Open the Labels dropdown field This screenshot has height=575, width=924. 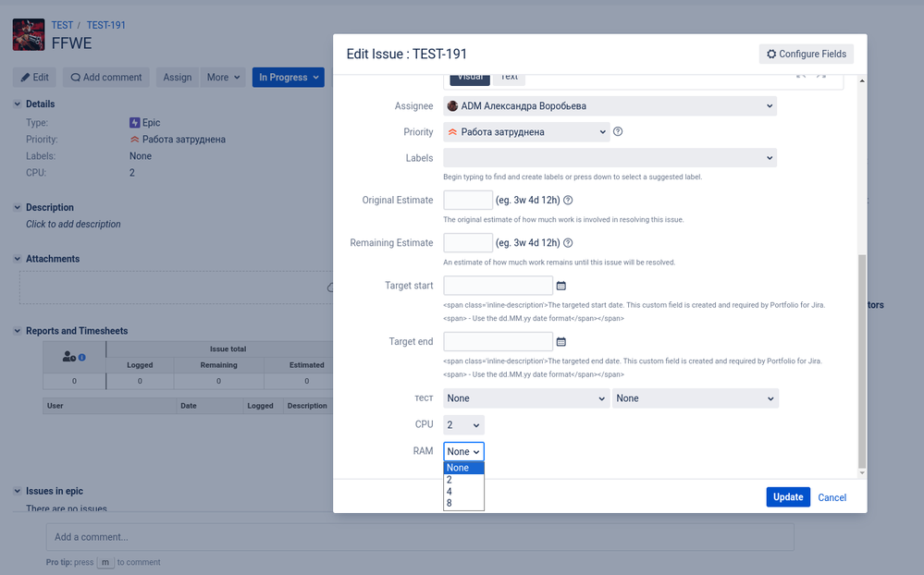coord(610,158)
